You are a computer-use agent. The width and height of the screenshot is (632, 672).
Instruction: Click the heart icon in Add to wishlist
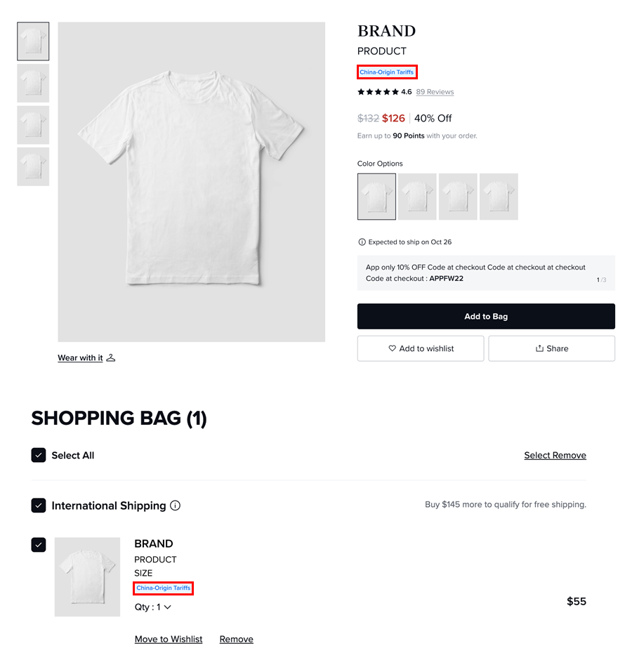click(x=392, y=348)
